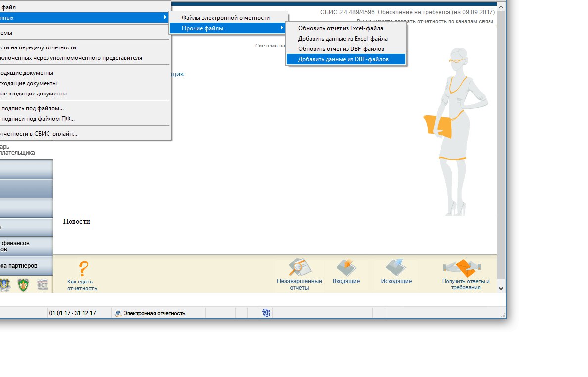Click the scrollbar down arrow

point(501,289)
